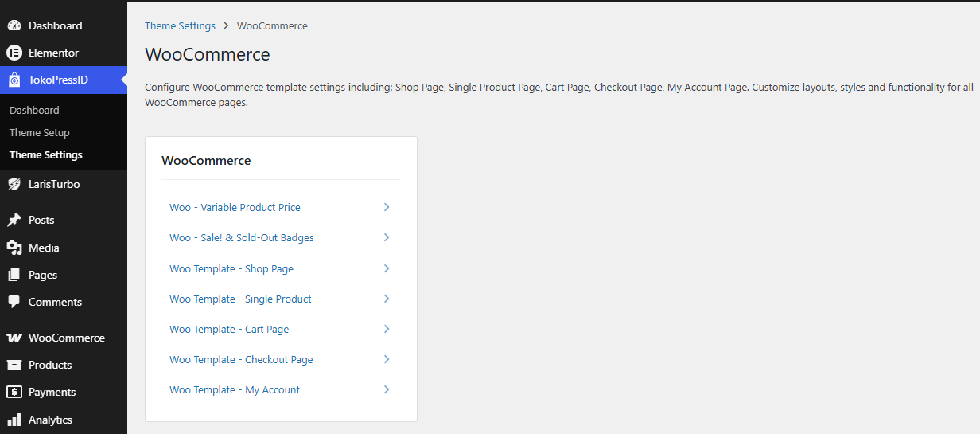980x434 pixels.
Task: Click Theme Settings breadcrumb link
Action: pos(180,25)
